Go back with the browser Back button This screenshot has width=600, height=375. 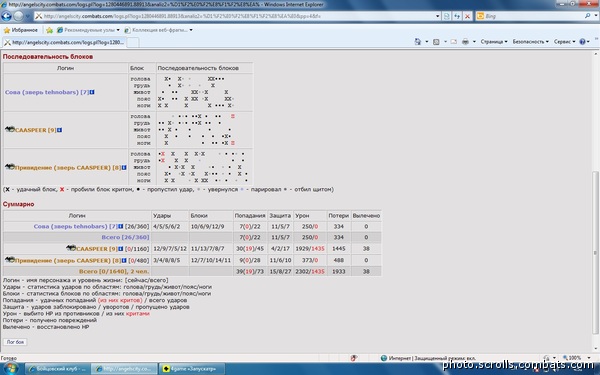(7, 16)
